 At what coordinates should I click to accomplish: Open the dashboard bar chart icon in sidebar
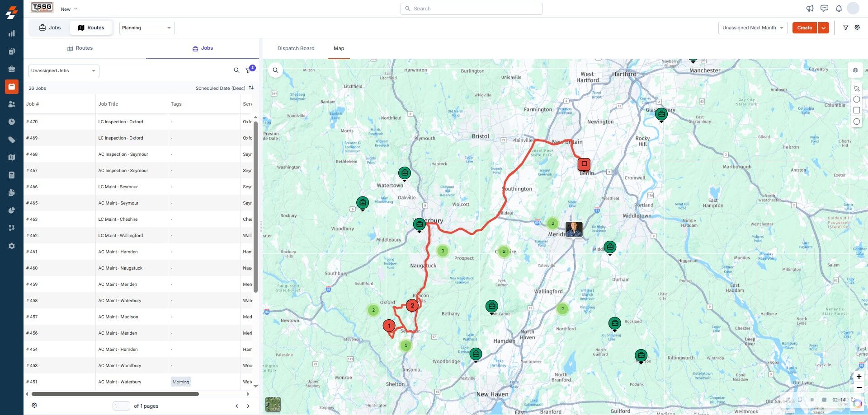tap(12, 33)
